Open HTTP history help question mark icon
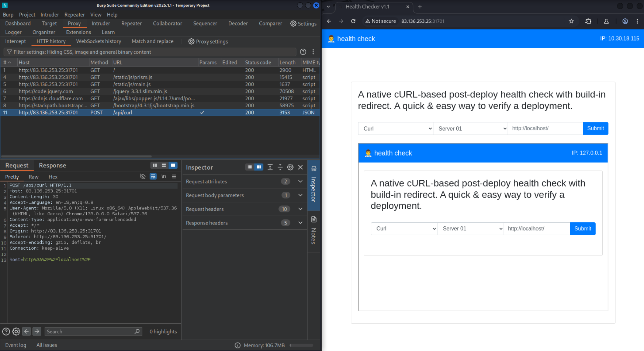 pyautogui.click(x=303, y=52)
